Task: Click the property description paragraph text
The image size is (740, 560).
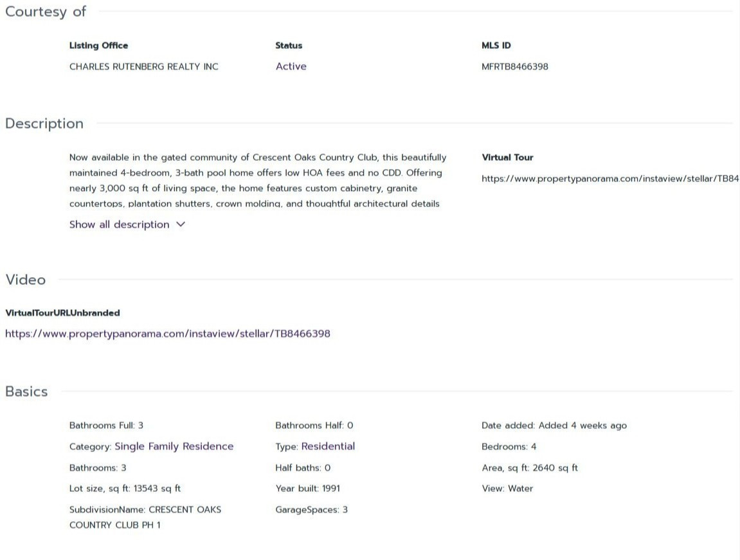Action: [257, 181]
